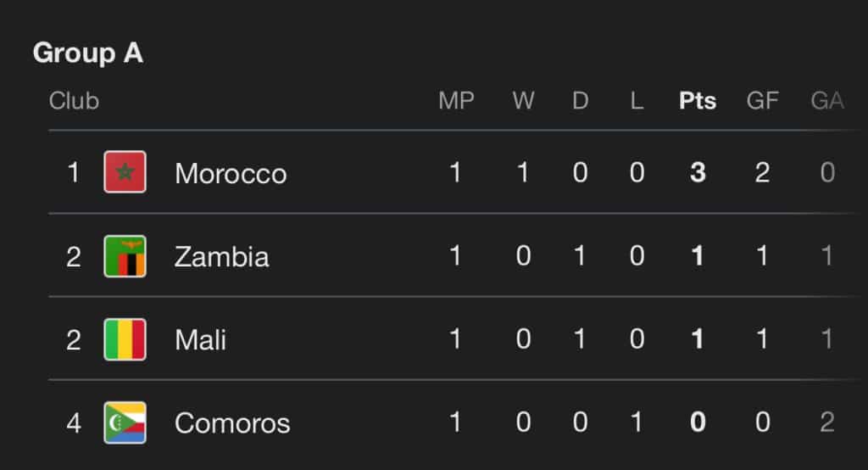Click the Group A heading

point(88,53)
